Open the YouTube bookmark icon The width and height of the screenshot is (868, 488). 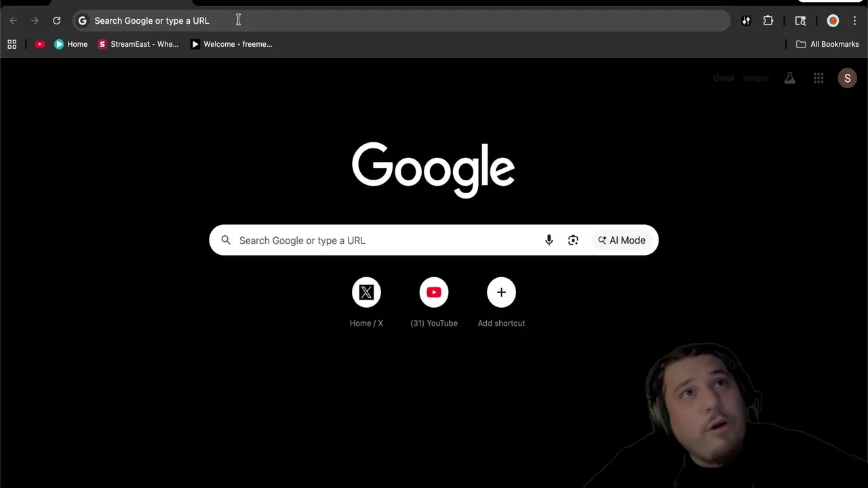tap(40, 44)
